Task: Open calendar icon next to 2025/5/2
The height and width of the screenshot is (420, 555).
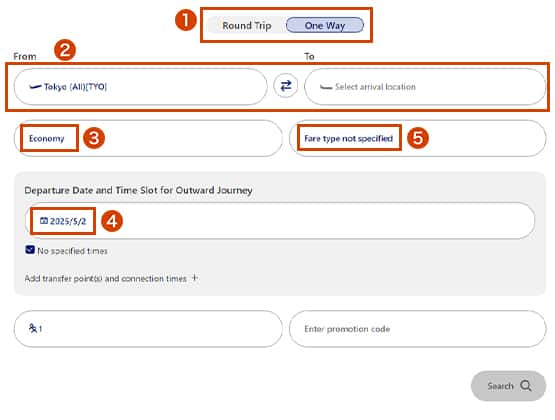Action: pyautogui.click(x=44, y=221)
